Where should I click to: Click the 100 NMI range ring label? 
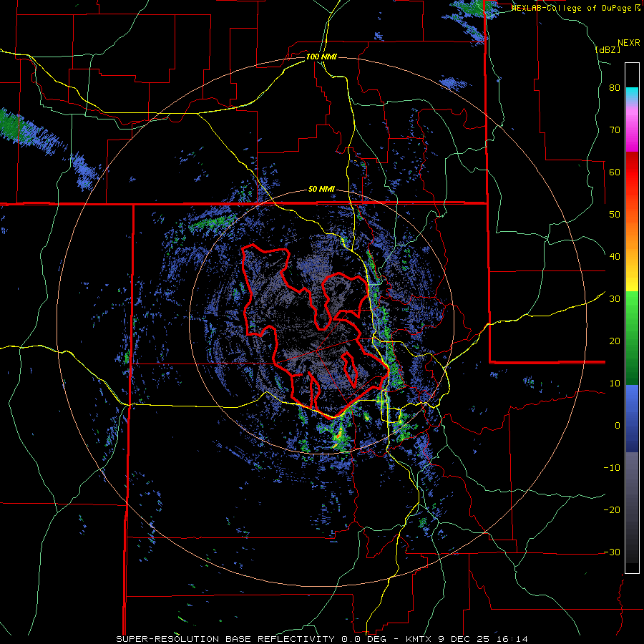pyautogui.click(x=321, y=57)
